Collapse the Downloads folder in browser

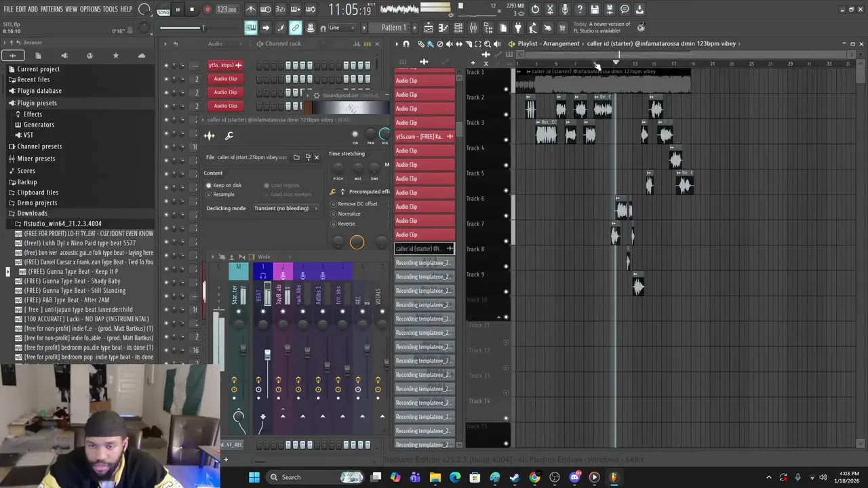pos(32,213)
